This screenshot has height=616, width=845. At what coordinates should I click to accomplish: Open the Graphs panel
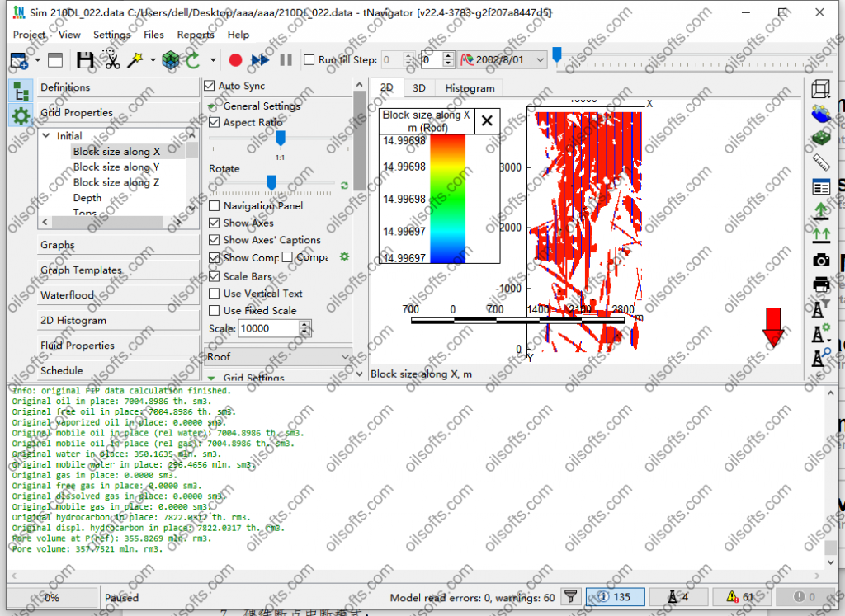(x=118, y=244)
